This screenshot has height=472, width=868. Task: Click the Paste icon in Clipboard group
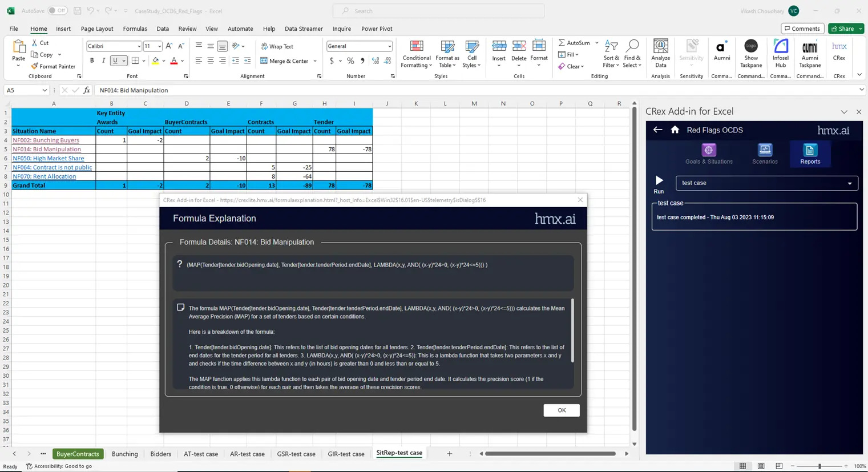tap(18, 47)
